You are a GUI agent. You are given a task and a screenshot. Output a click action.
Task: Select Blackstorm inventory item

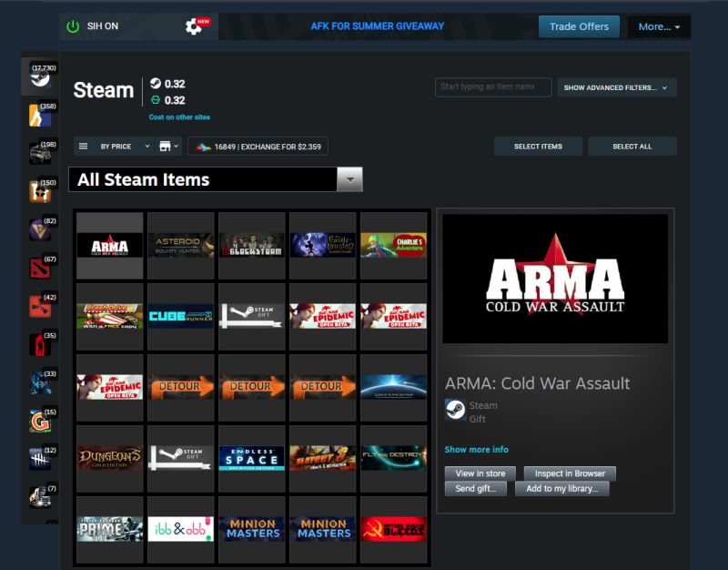(x=252, y=246)
